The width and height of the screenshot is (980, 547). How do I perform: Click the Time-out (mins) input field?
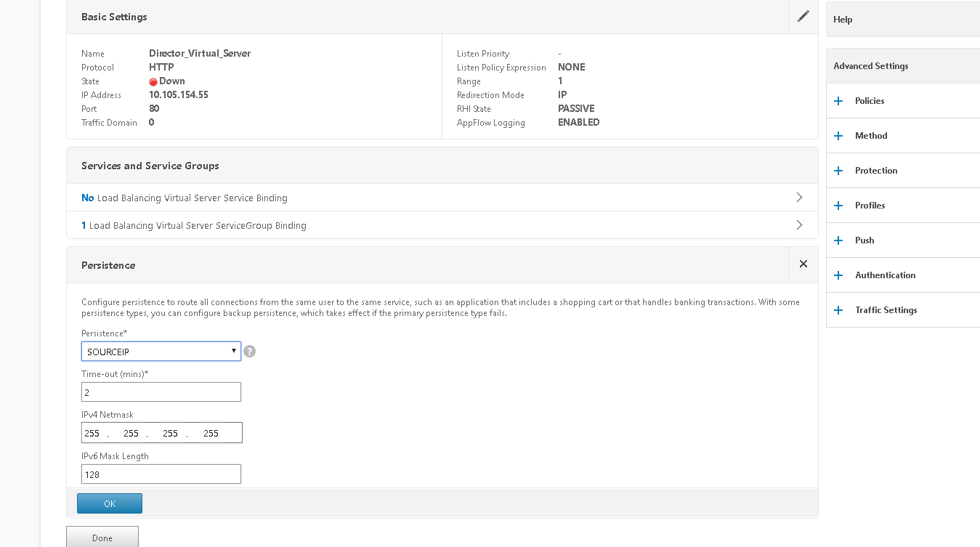pyautogui.click(x=161, y=392)
